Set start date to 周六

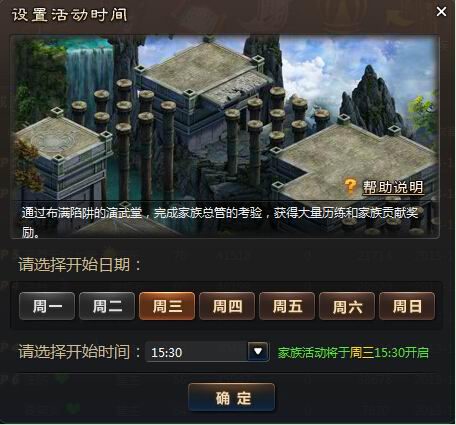[x=347, y=306]
